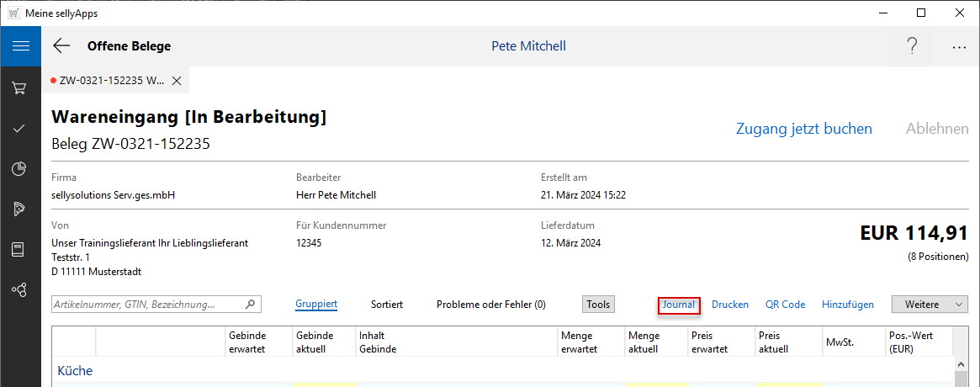Screen dimensions: 980x387
Task: Open the pie chart reports icon
Action: coord(20,168)
